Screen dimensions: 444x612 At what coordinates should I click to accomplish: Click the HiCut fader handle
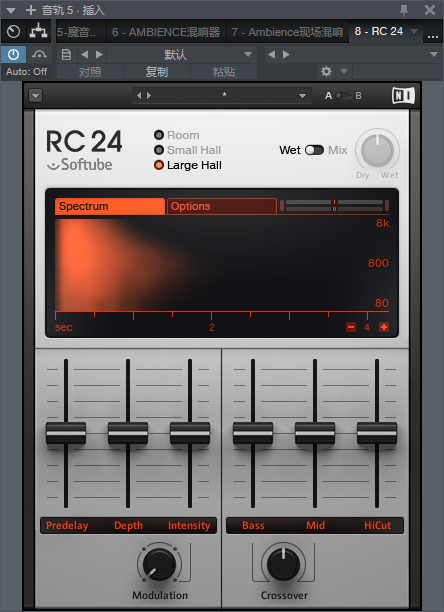377,433
